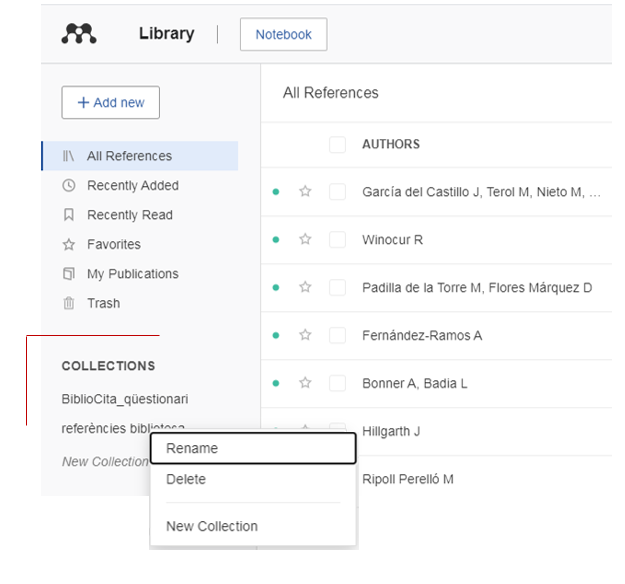Viewport: 625px width, 584px height.
Task: Click unread dot of Fernández-Ramos A row
Action: point(275,335)
